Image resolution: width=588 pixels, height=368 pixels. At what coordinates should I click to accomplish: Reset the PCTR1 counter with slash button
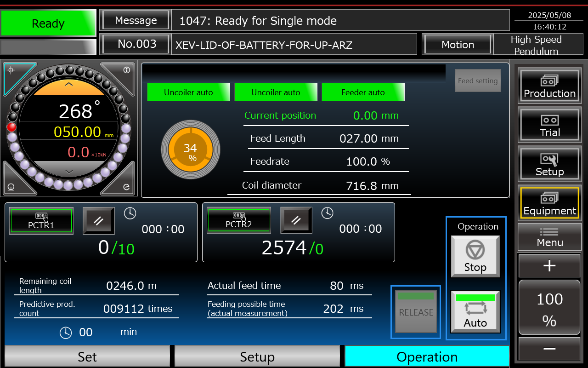click(99, 220)
